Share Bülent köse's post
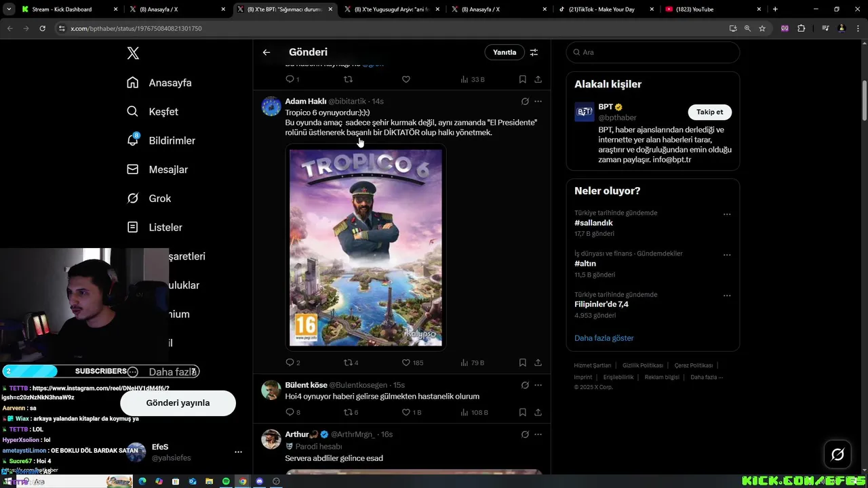868x488 pixels. pyautogui.click(x=538, y=412)
